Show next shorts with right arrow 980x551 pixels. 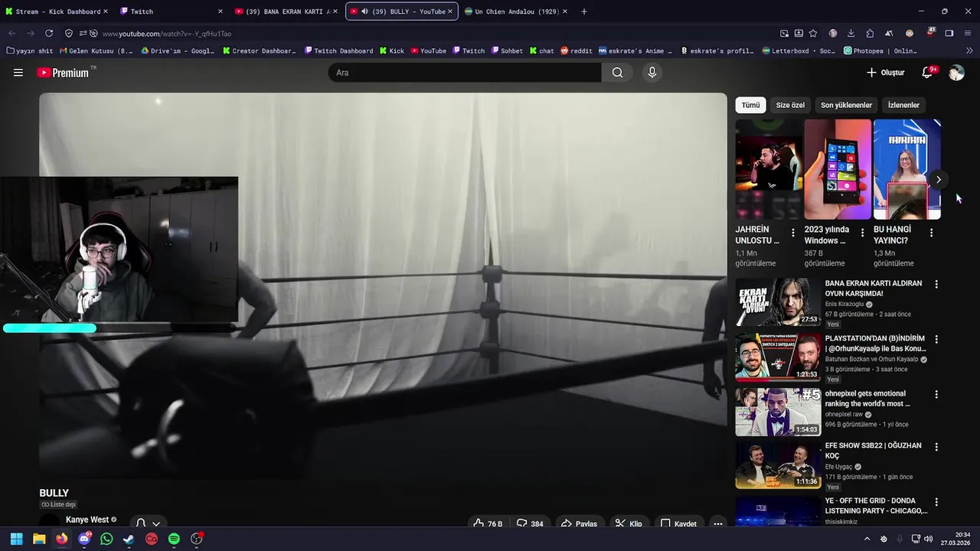pyautogui.click(x=939, y=180)
